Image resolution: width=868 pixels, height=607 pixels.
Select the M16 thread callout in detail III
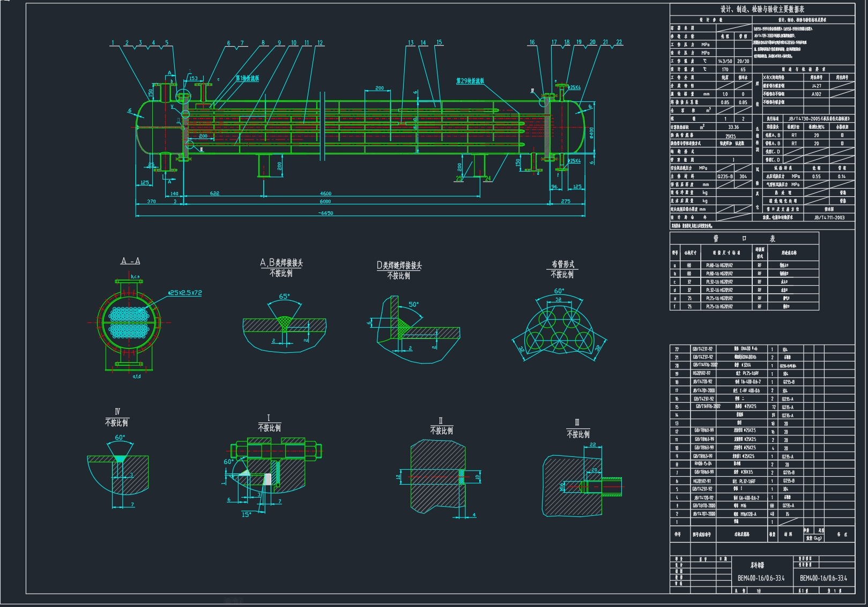[x=562, y=486]
